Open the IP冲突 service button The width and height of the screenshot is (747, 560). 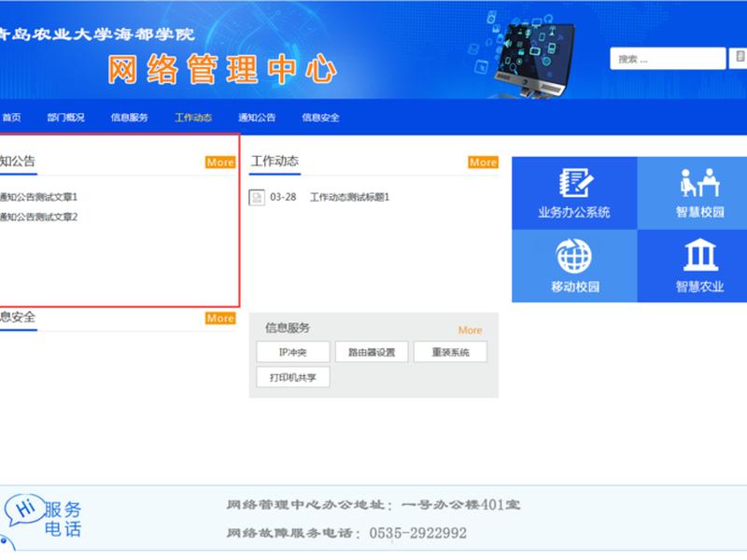pos(293,352)
